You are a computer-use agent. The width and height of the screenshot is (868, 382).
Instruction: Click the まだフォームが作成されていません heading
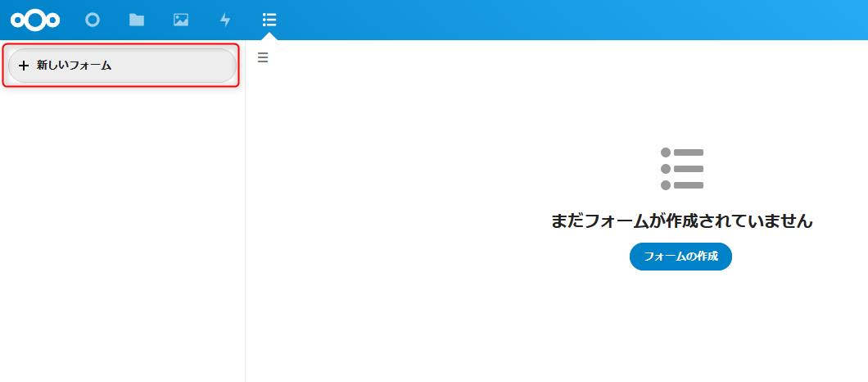click(x=681, y=221)
